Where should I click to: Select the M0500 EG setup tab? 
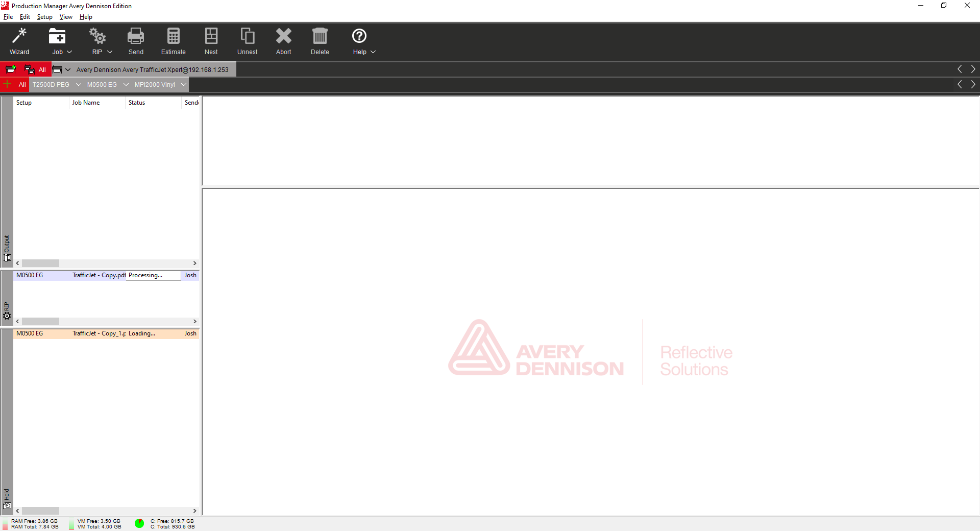[102, 85]
